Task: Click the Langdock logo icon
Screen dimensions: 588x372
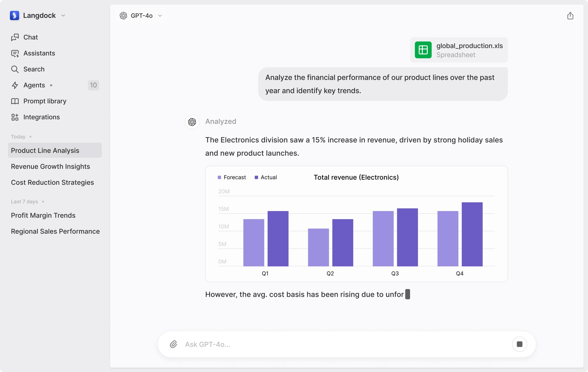Action: coord(15,15)
